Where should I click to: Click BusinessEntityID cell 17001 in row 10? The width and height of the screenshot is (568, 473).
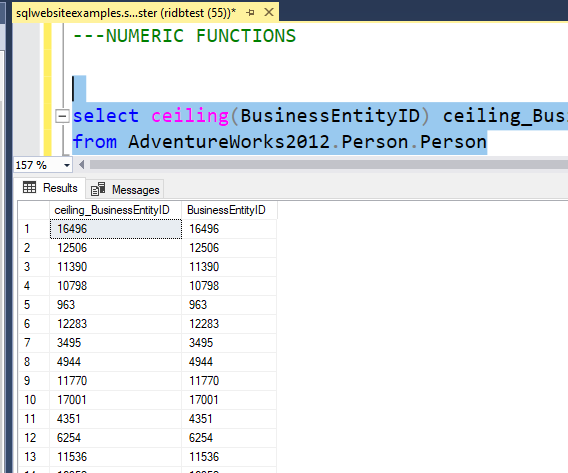coord(229,400)
